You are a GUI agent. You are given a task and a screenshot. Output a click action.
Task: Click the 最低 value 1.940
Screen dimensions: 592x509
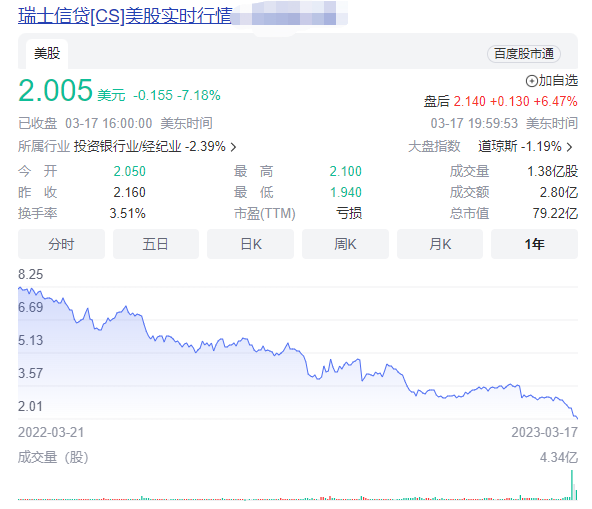tap(346, 193)
